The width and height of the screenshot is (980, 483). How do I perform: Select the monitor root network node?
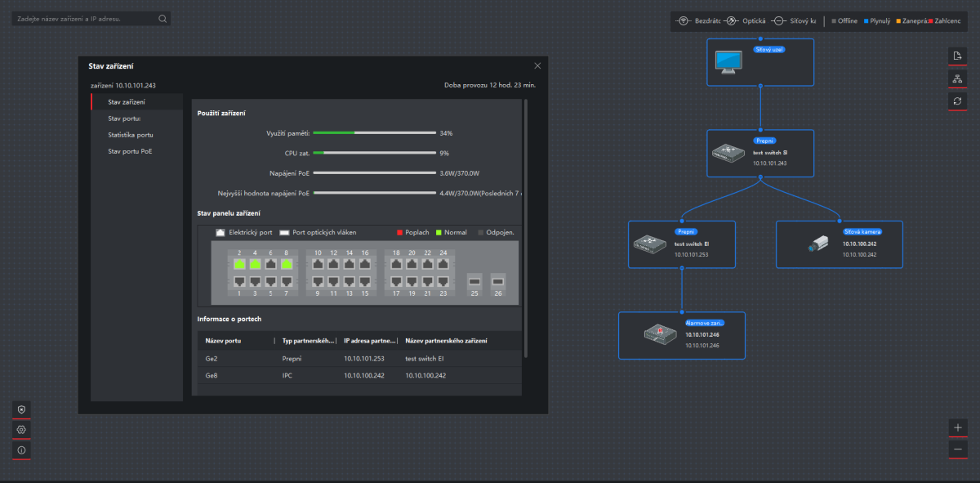(x=760, y=62)
